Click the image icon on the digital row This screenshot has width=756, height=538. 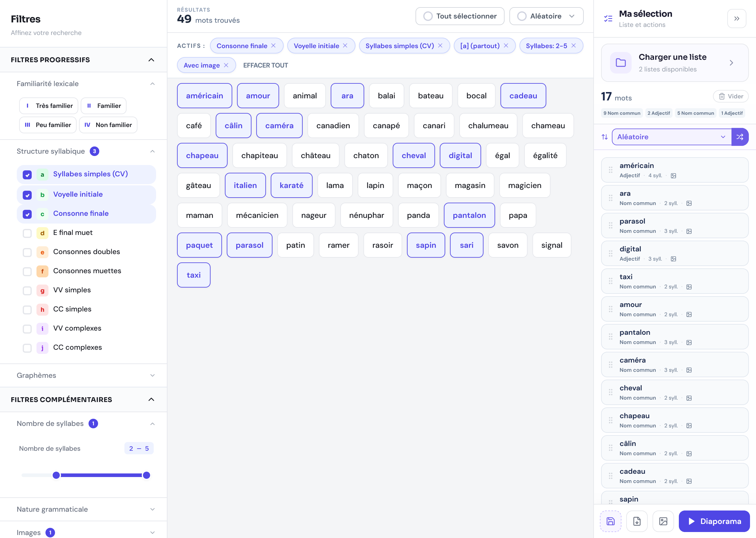pyautogui.click(x=673, y=259)
